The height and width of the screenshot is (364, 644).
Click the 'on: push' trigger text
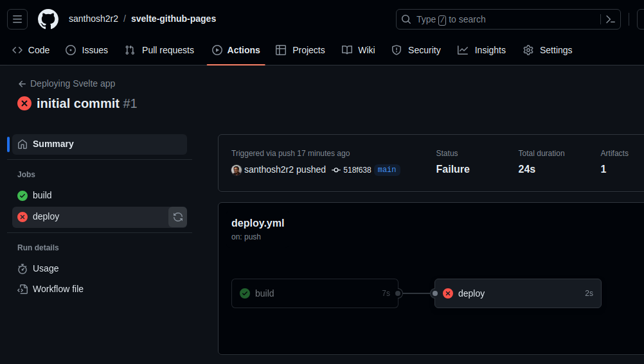click(x=246, y=237)
